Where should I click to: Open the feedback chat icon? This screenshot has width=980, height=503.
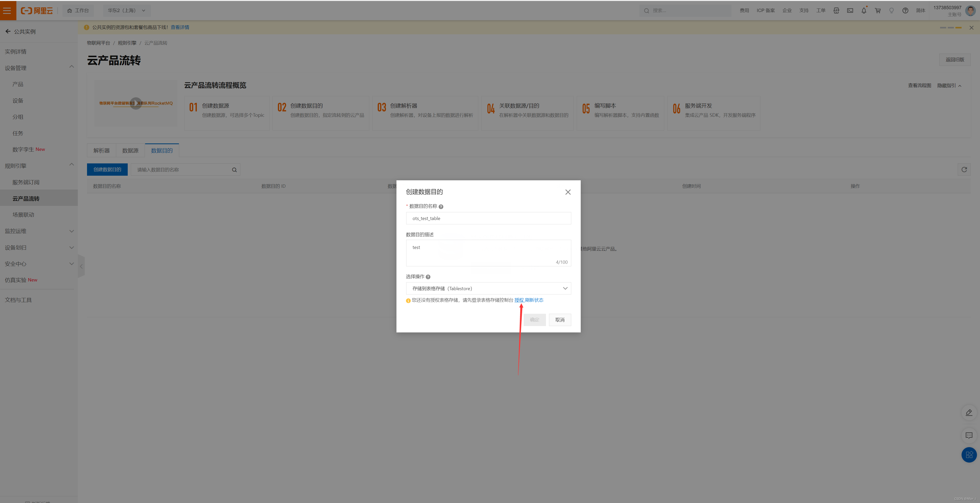coord(968,435)
